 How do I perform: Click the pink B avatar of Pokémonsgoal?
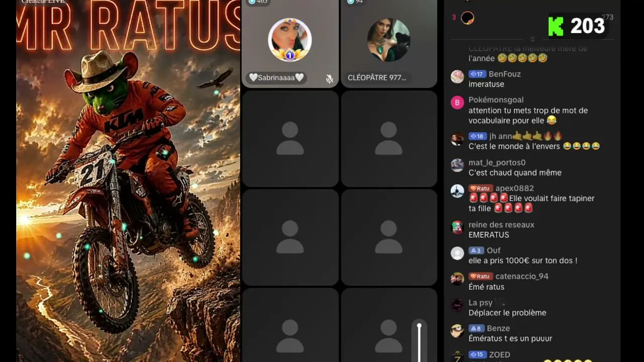pos(457,103)
